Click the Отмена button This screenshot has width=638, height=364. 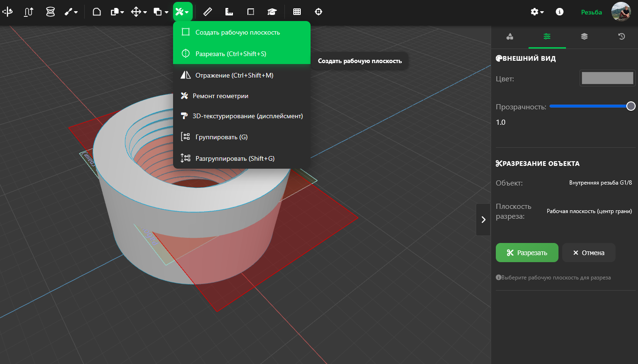(x=589, y=253)
